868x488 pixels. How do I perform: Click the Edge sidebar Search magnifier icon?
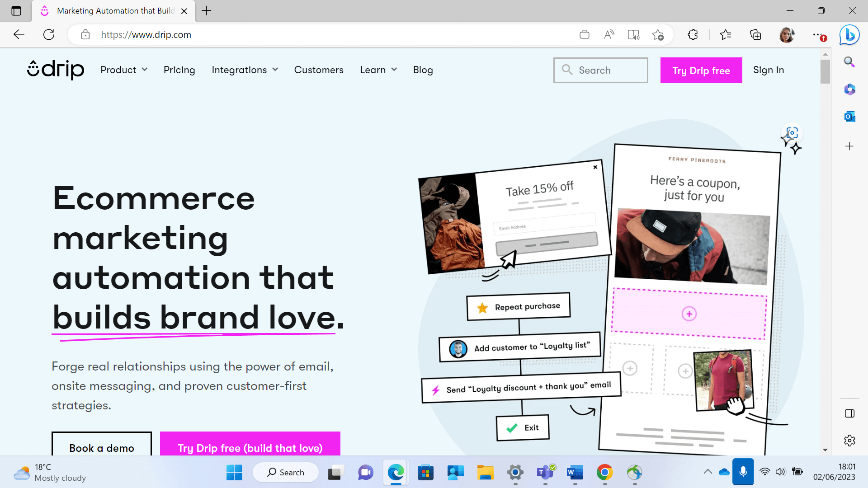[x=849, y=62]
